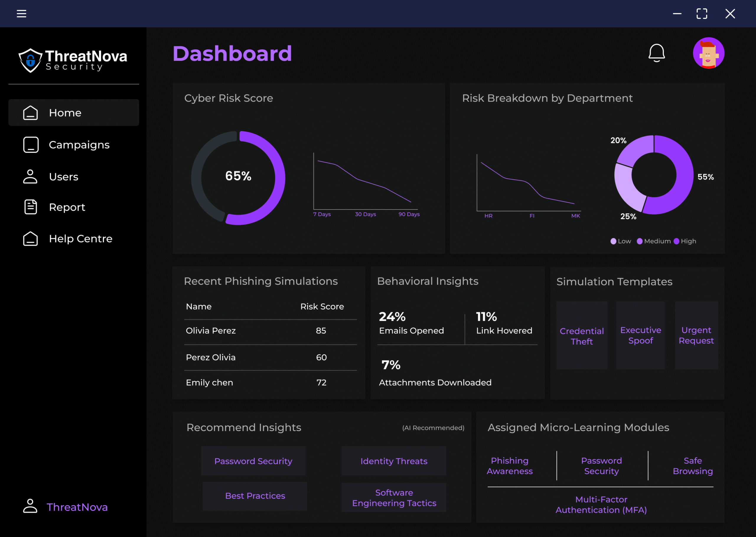This screenshot has height=537, width=756.
Task: Select the Perez Olivia row
Action: point(270,357)
